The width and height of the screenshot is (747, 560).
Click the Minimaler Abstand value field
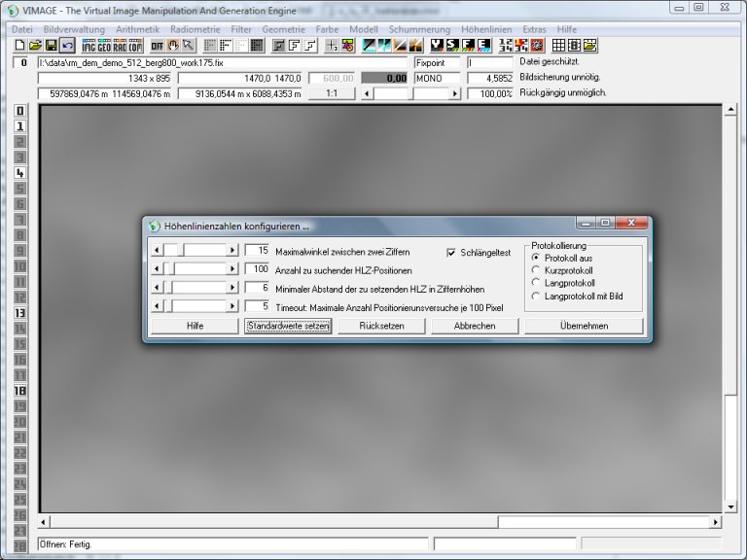257,288
